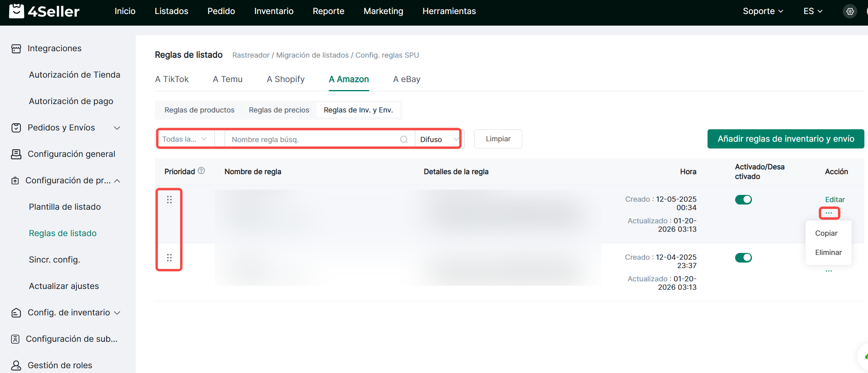This screenshot has height=373, width=868.
Task: Grab the drag handle of the 12-05-2025 rule
Action: (169, 200)
